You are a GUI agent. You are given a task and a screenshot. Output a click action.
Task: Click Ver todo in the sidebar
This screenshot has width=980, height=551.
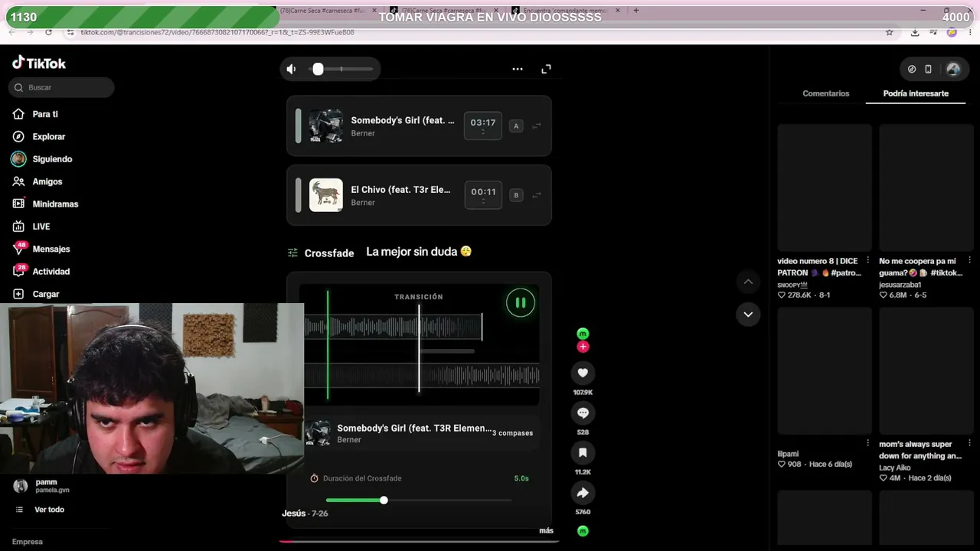49,510
